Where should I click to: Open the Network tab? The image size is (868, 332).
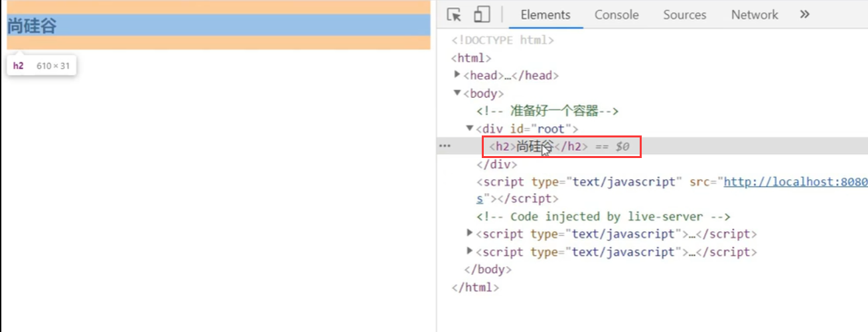[x=755, y=15]
